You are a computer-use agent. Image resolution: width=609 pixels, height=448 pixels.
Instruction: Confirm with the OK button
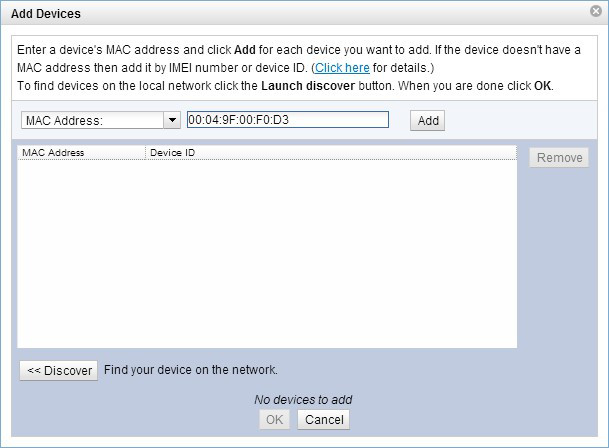coord(275,420)
